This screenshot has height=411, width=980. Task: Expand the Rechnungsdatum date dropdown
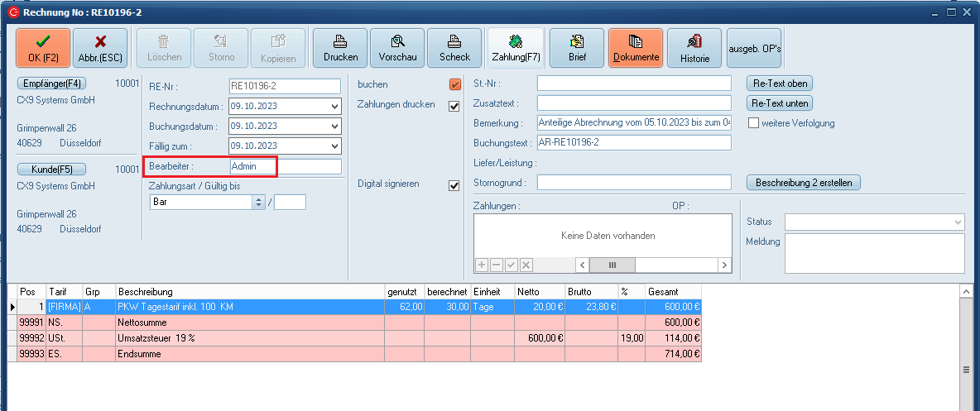pyautogui.click(x=334, y=107)
